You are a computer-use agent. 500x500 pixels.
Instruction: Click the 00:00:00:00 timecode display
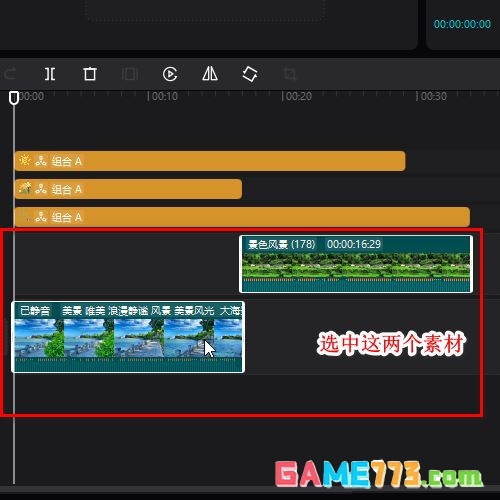tap(462, 24)
